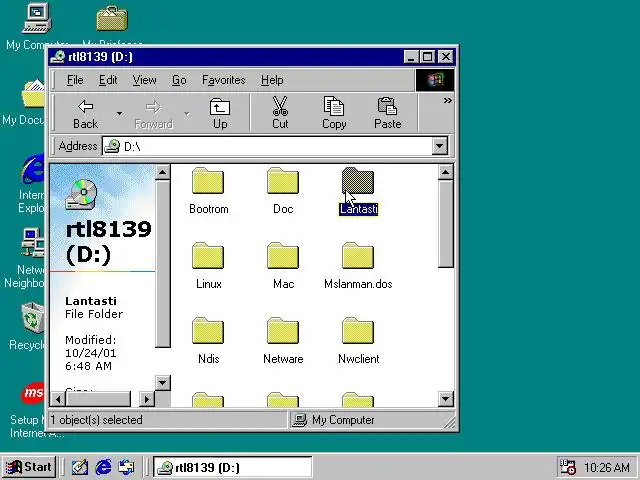Viewport: 640px width, 480px height.
Task: Click Show Desktop quick launch icon
Action: pyautogui.click(x=79, y=467)
